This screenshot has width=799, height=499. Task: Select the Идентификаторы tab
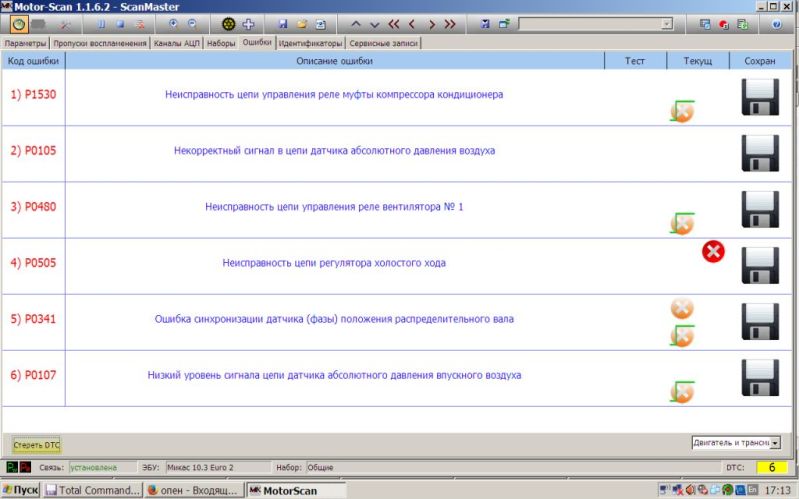(310, 44)
